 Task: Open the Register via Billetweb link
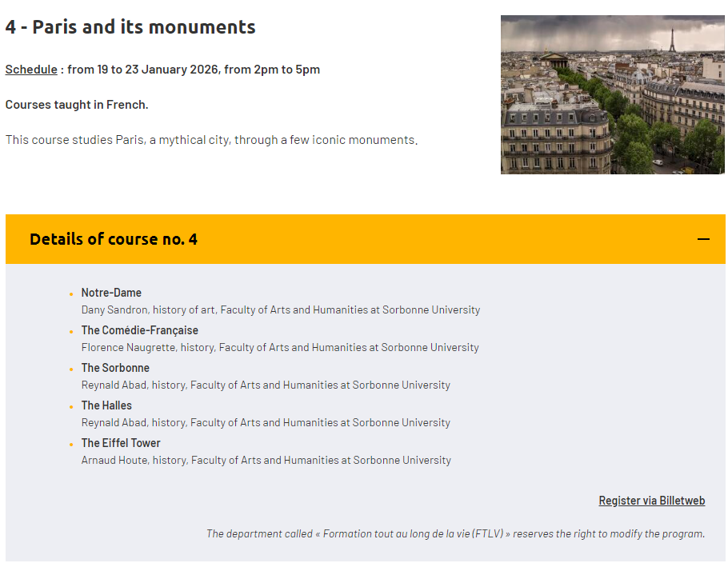pyautogui.click(x=651, y=501)
